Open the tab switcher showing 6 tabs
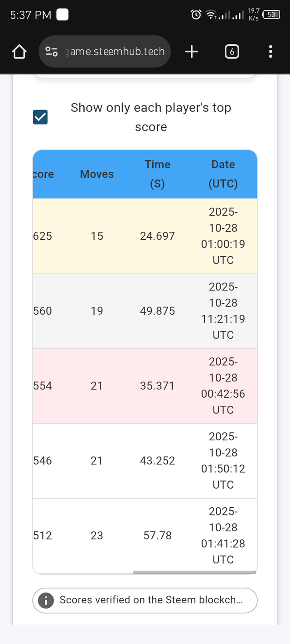Screen dimensions: 290x644 (232, 52)
